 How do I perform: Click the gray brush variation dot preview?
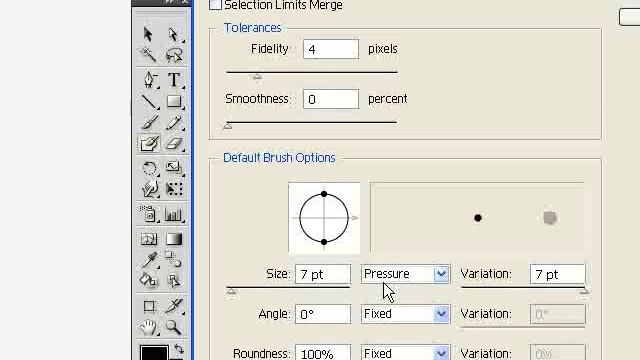tap(550, 218)
